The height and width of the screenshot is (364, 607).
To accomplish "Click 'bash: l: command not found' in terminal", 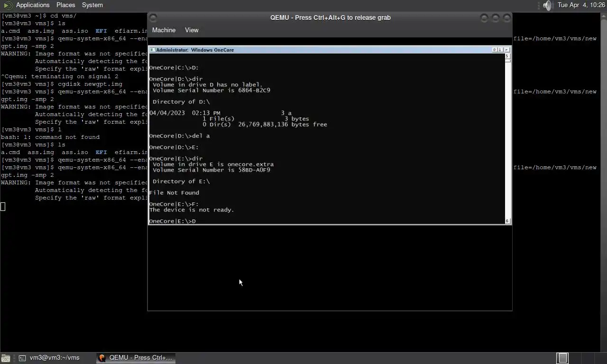I will coord(50,137).
